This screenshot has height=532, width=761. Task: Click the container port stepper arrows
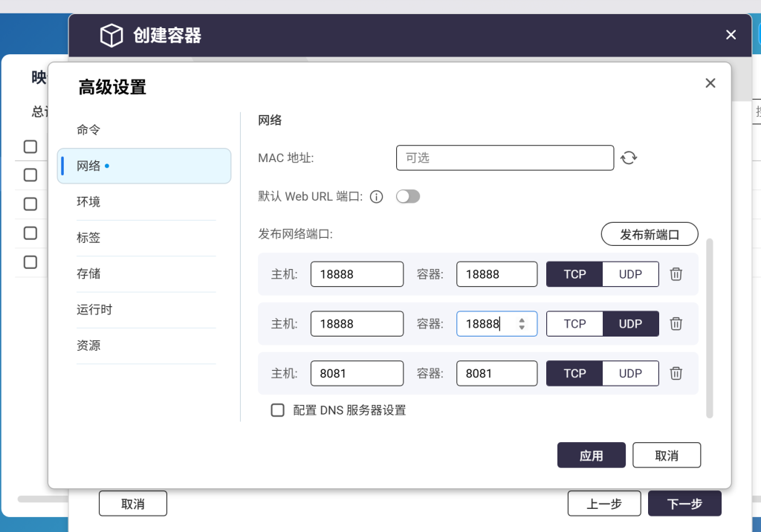pyautogui.click(x=522, y=324)
